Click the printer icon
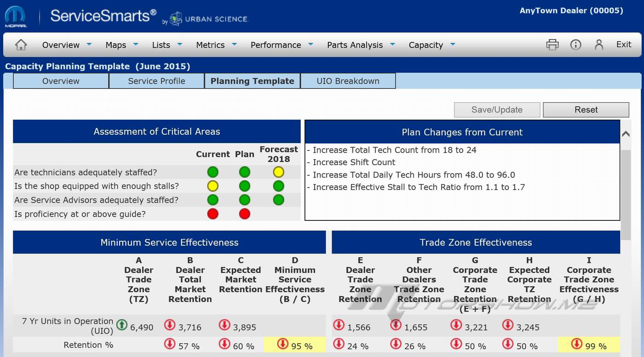This screenshot has height=357, width=644. (x=552, y=45)
